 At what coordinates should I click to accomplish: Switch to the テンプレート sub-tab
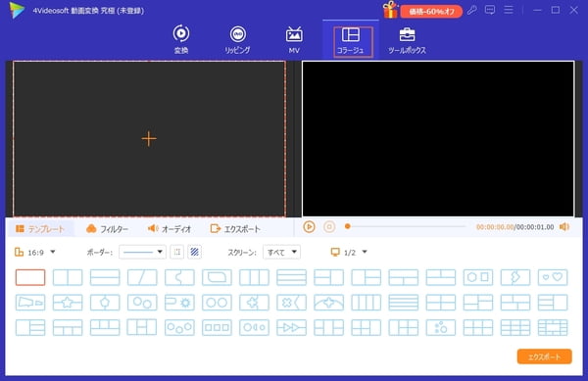[x=40, y=228]
